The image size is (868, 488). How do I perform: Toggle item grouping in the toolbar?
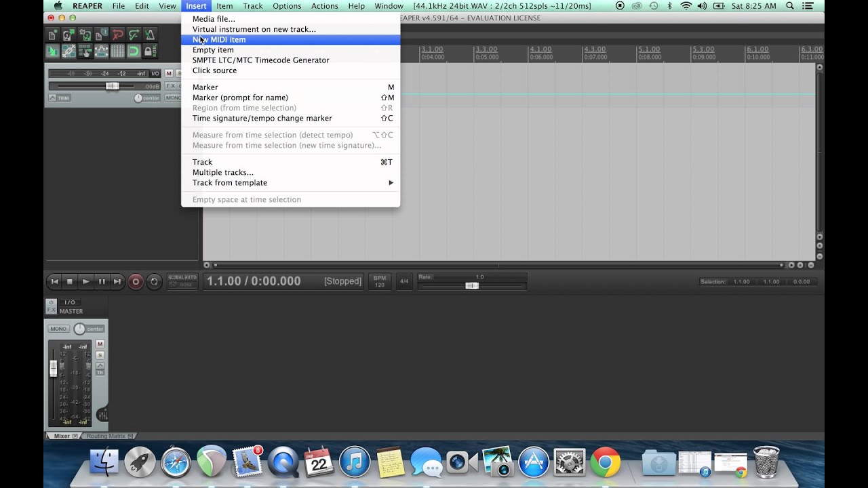pos(68,52)
